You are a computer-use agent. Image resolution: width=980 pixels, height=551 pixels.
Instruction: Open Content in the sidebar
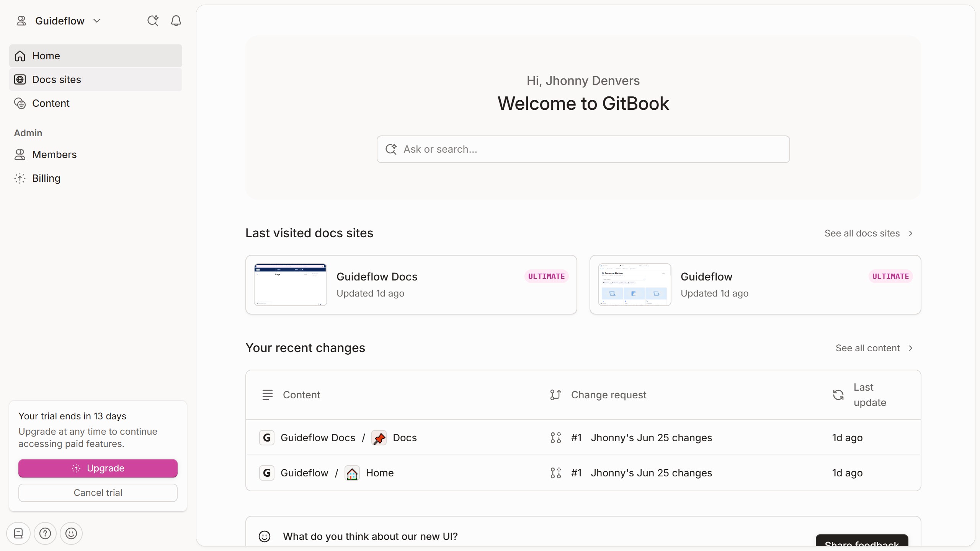[x=96, y=103]
